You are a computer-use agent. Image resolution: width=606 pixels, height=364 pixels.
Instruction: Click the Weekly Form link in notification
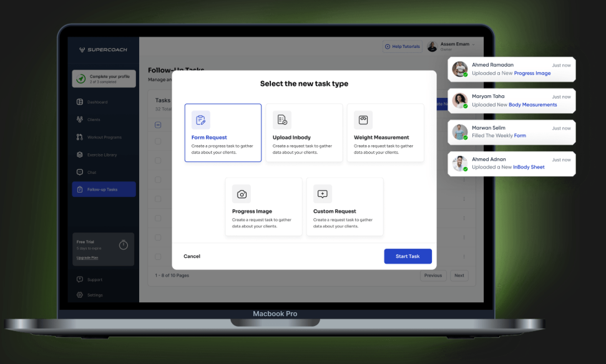tap(520, 135)
